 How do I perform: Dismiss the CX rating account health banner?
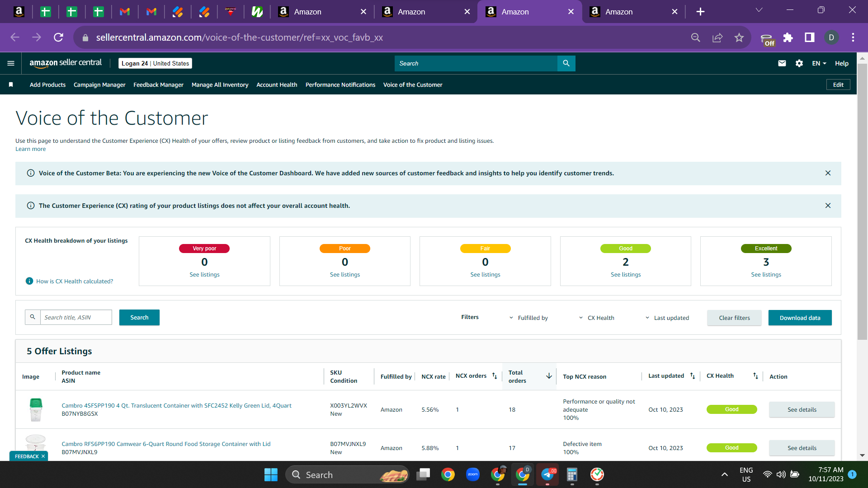[x=828, y=206]
